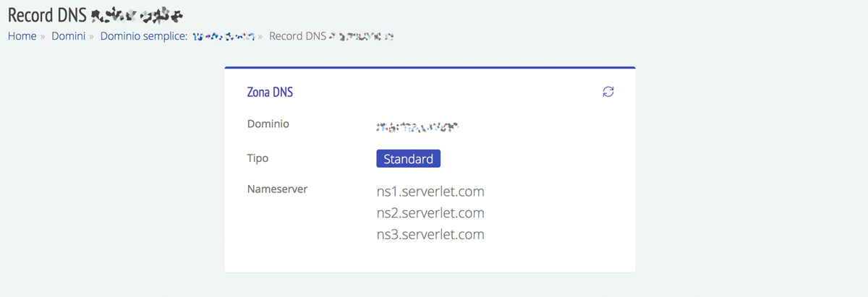
Task: Open the Domini breadcrumb link
Action: pos(69,35)
